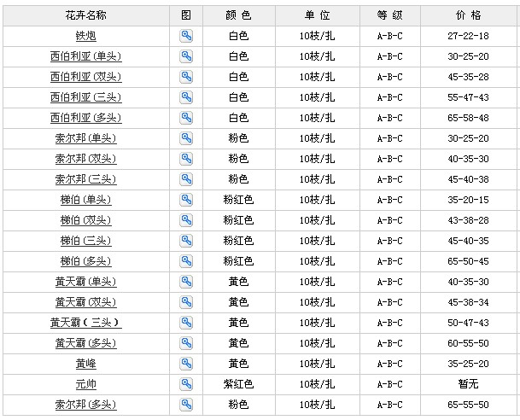Select price 55-47-43 cell
The width and height of the screenshot is (520, 420).
click(468, 97)
